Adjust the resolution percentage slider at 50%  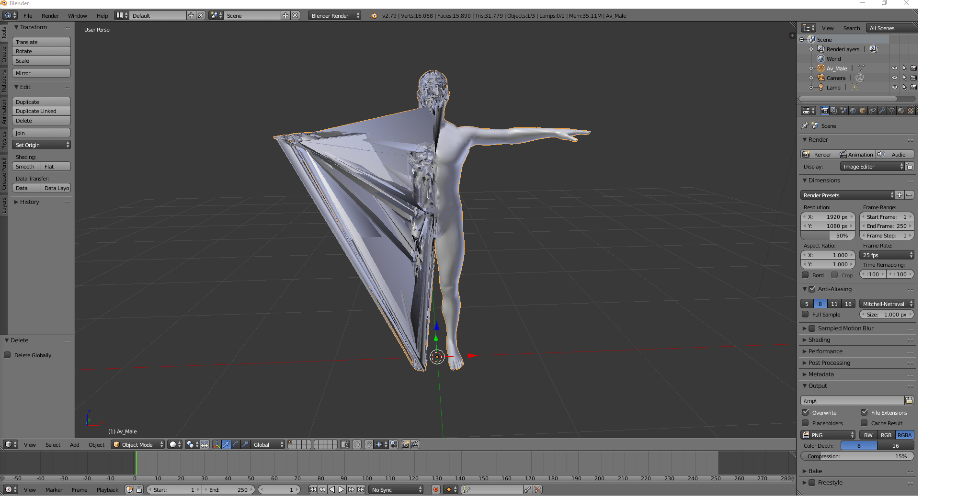828,235
